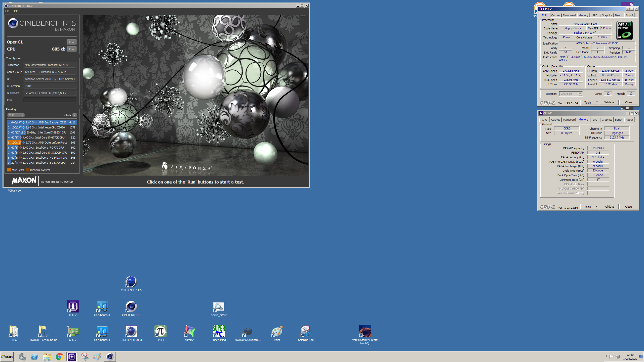The width and height of the screenshot is (644, 362).
Task: Click Validate in lower CPU-Z window
Action: pos(609,207)
